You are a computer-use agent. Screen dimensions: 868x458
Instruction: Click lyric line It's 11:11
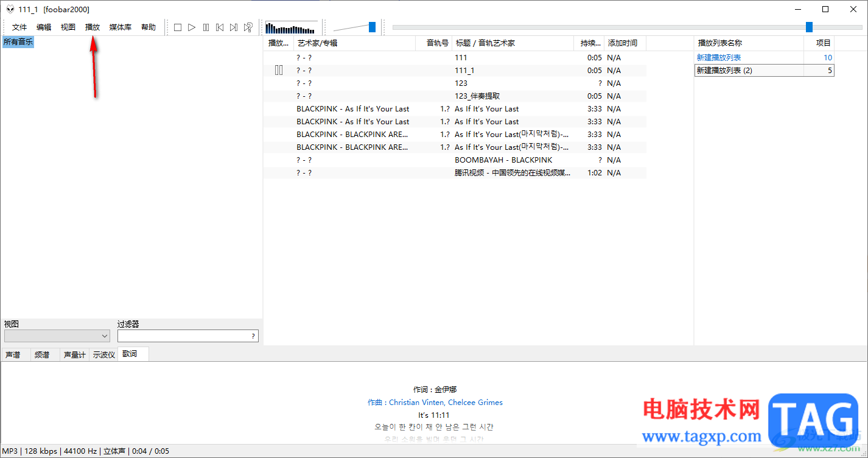434,415
